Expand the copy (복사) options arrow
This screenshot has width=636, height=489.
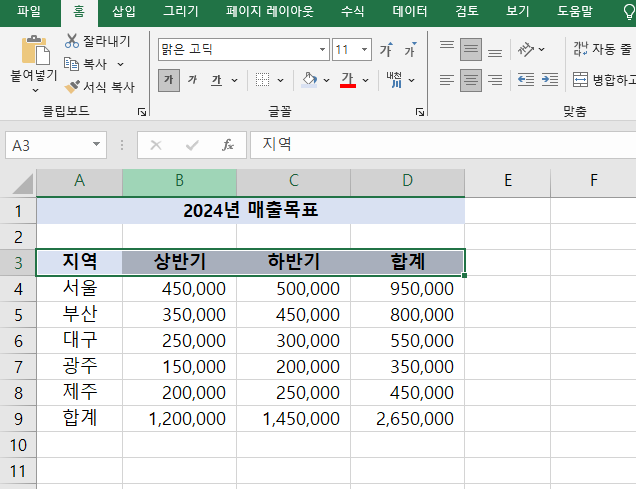click(120, 64)
